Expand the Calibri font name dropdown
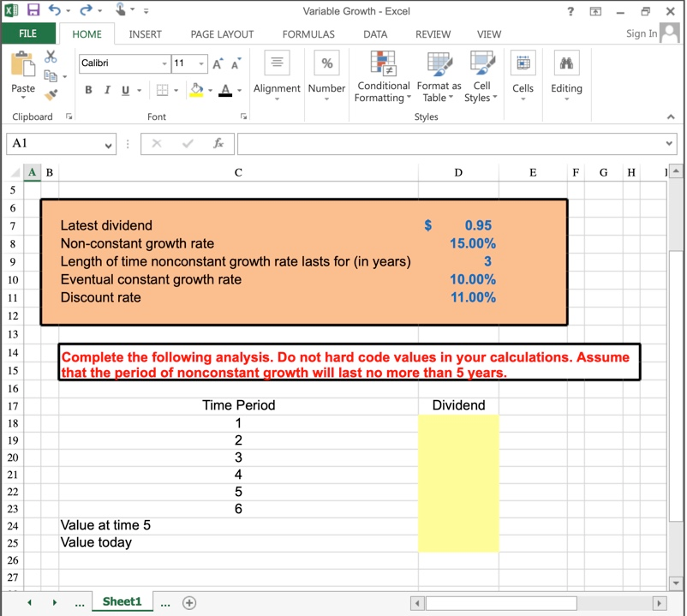687x616 pixels. click(x=164, y=64)
